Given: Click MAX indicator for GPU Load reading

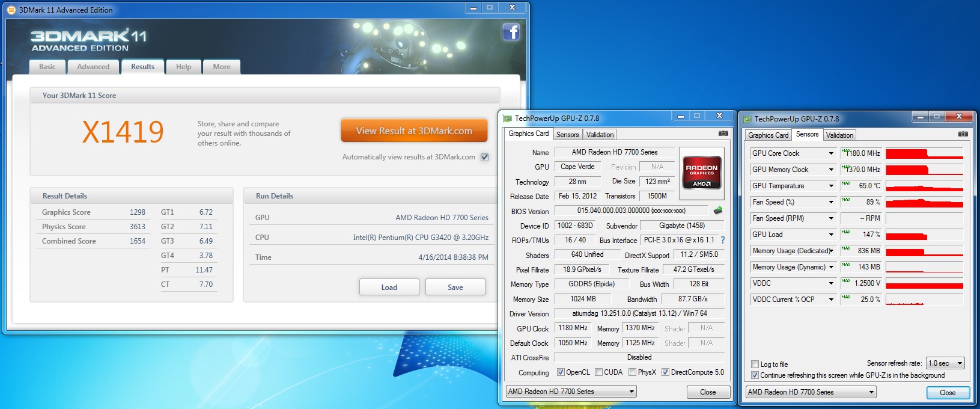Looking at the screenshot, I should click(x=846, y=232).
